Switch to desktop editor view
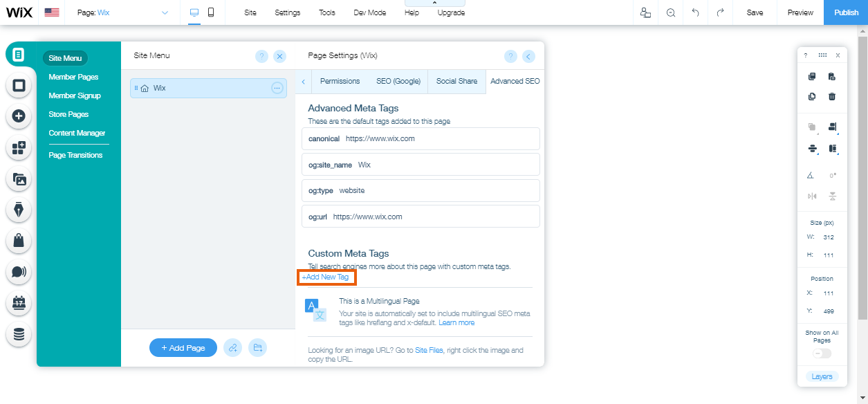The width and height of the screenshot is (868, 404). coord(194,12)
